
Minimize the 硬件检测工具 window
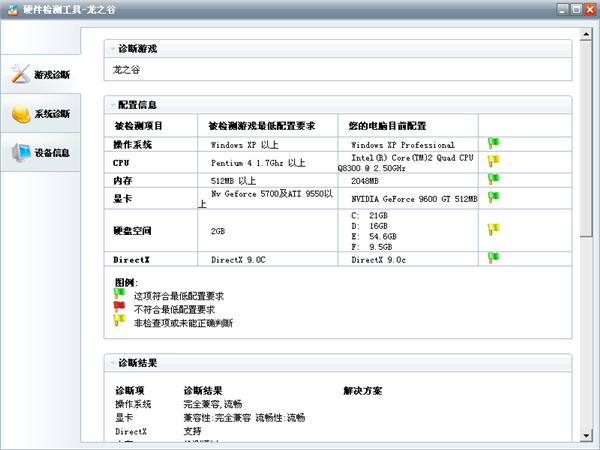tap(562, 9)
